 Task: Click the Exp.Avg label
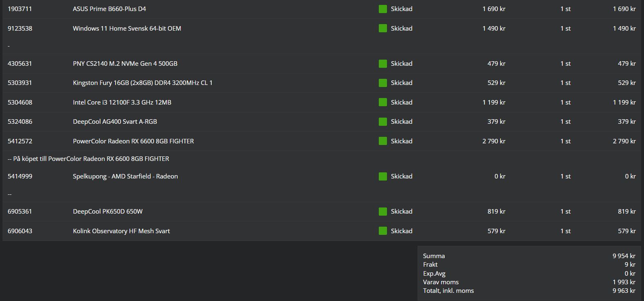[434, 274]
